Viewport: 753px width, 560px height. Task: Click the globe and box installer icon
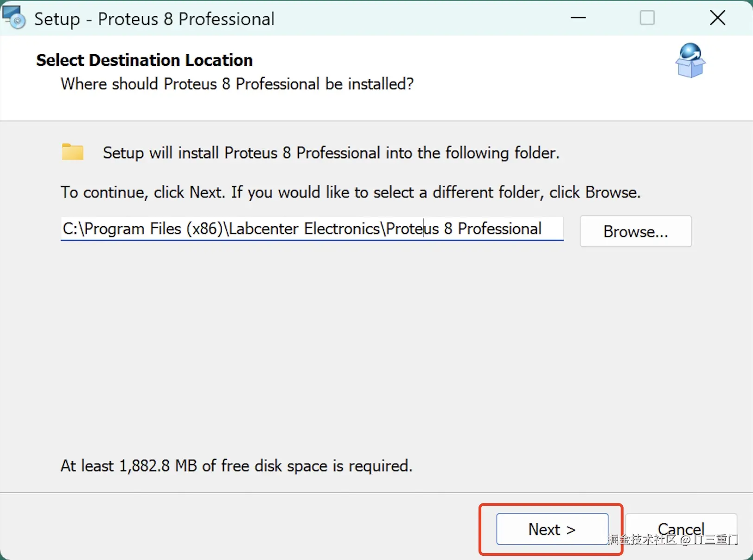[690, 60]
